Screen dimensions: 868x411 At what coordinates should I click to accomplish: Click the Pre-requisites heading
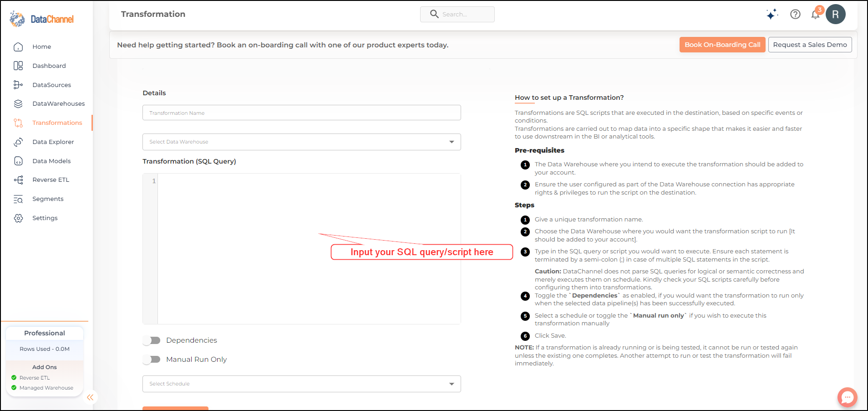[539, 150]
